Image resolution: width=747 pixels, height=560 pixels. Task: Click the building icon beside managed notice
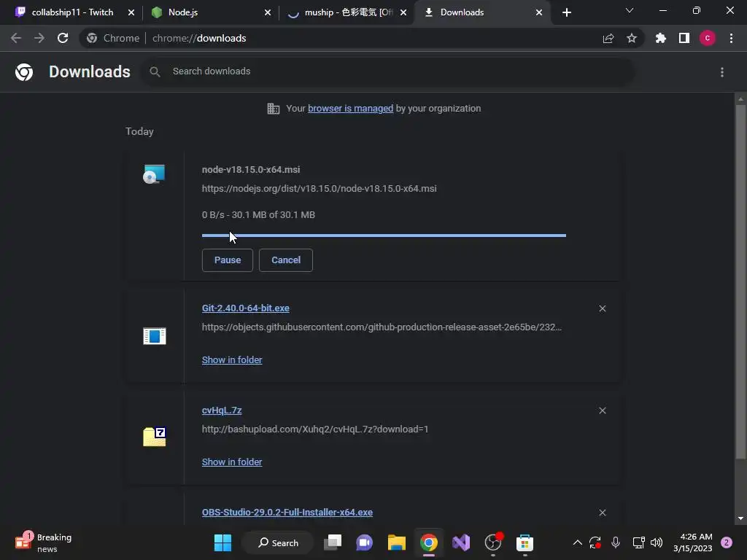[x=274, y=109]
